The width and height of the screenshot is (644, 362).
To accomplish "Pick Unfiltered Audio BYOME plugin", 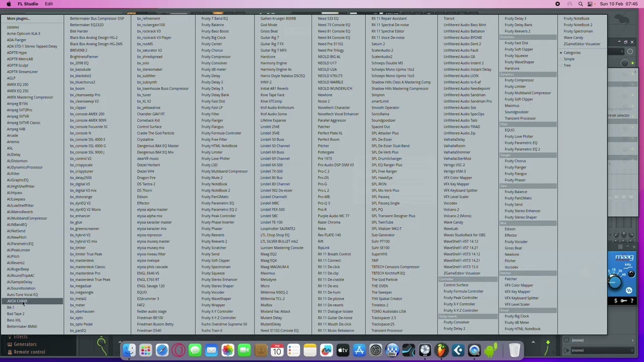I will (x=462, y=38).
